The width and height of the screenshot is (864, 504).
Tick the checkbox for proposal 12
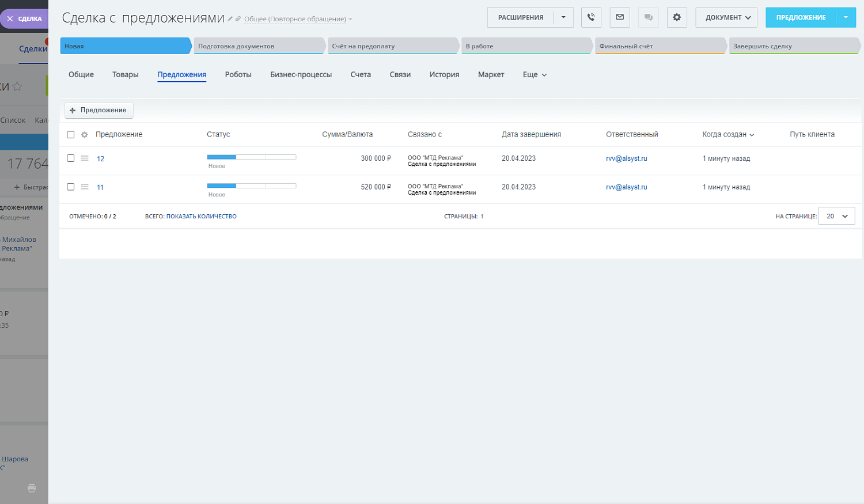point(71,158)
